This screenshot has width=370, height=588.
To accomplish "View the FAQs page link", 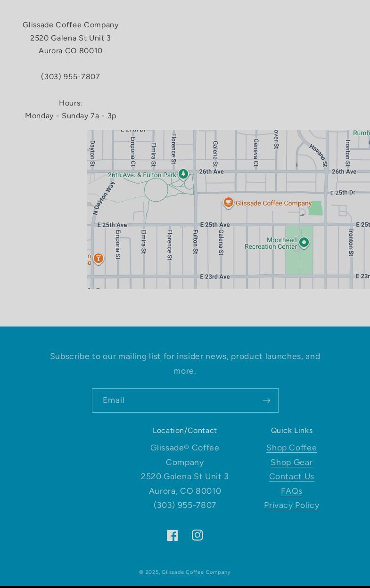I will click(291, 491).
